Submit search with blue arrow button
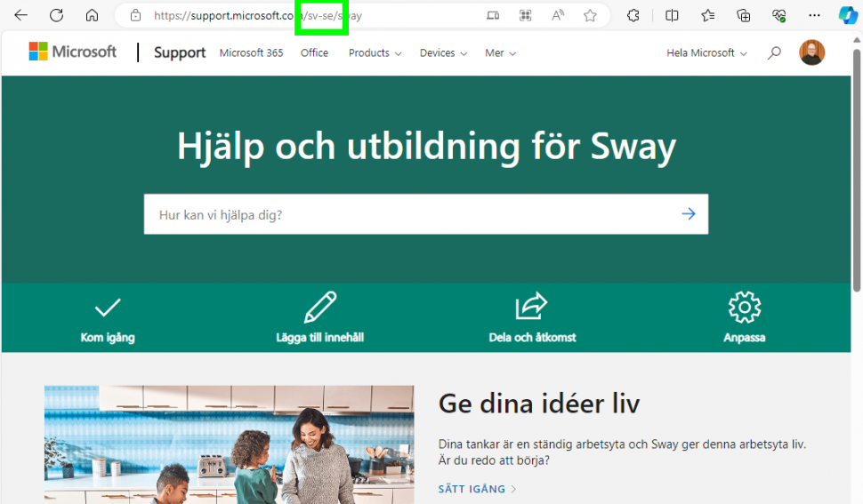 pos(689,214)
